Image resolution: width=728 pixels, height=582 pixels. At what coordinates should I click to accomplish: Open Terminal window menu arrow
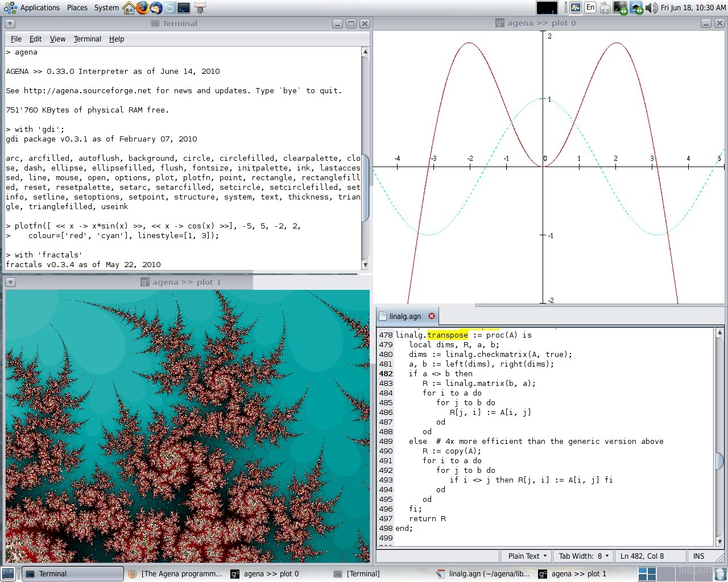click(x=10, y=24)
